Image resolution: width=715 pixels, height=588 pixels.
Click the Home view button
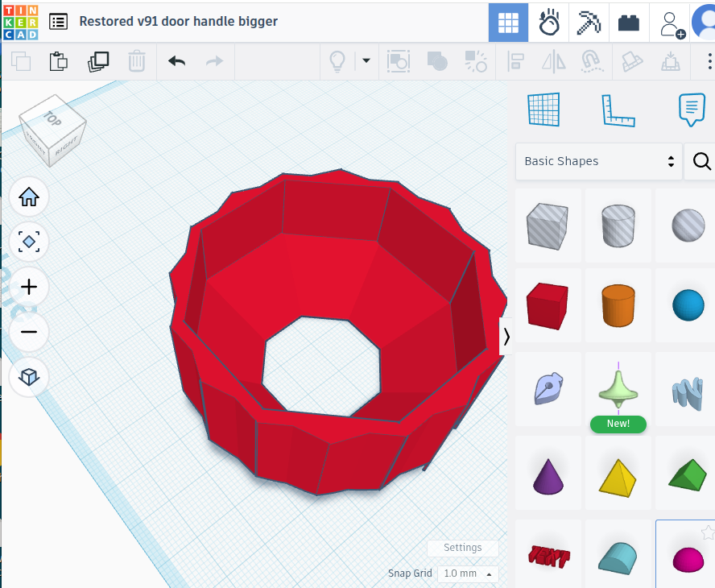click(29, 197)
